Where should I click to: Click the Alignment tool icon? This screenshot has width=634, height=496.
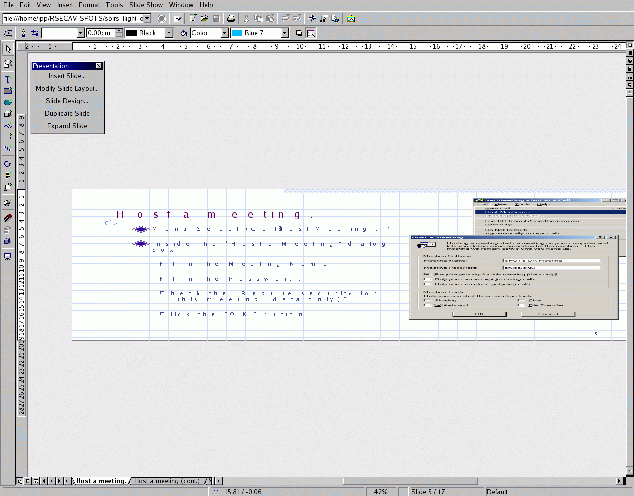[x=7, y=174]
